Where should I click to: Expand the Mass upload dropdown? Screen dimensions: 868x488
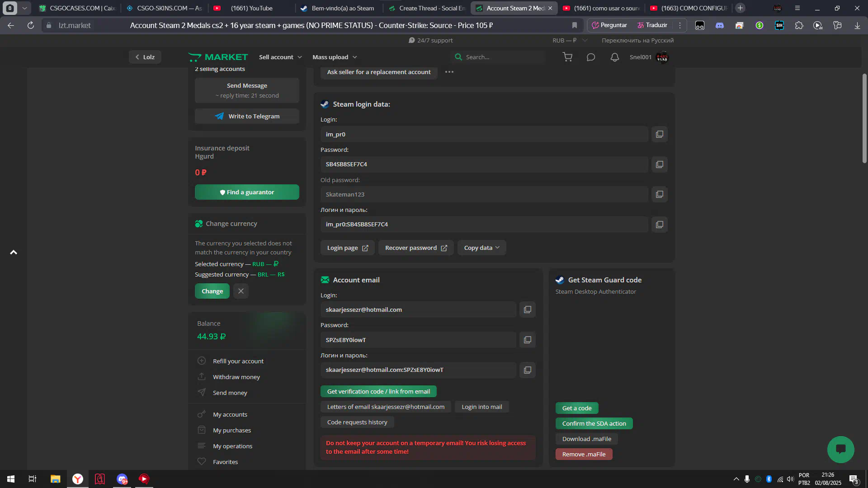[335, 57]
